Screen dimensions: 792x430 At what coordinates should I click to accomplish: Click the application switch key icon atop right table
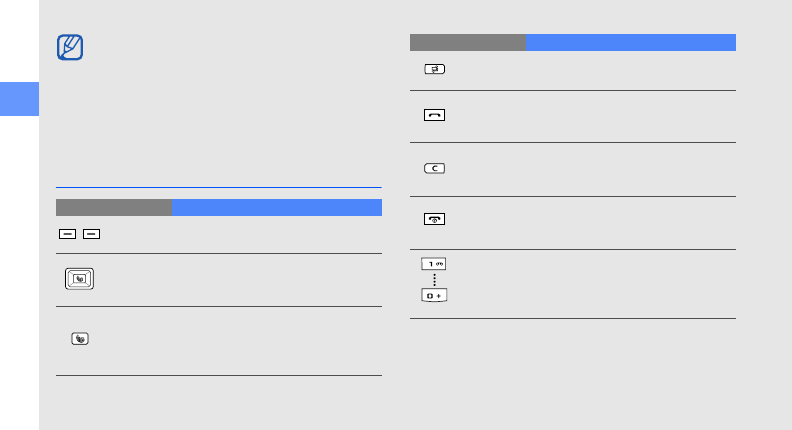(x=434, y=69)
